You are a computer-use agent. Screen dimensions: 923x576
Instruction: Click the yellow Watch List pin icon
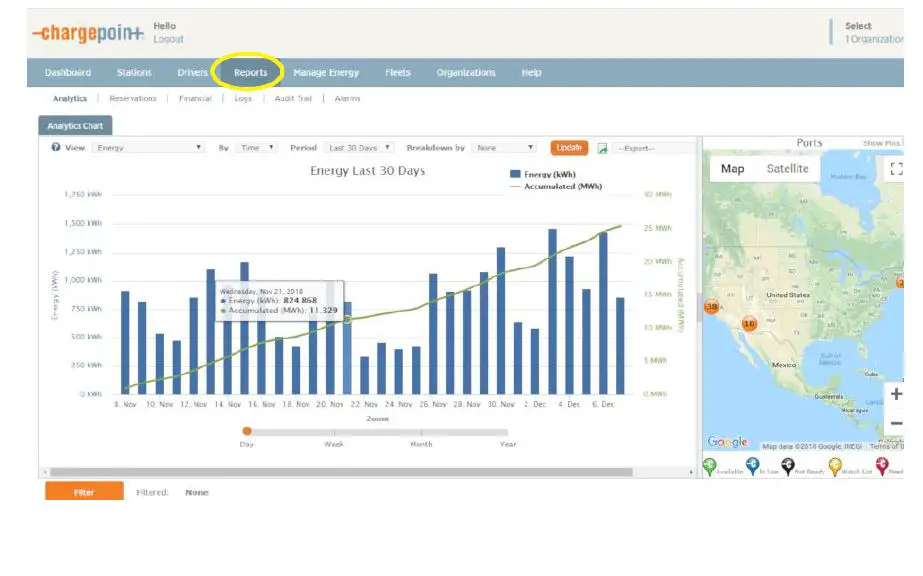(835, 466)
